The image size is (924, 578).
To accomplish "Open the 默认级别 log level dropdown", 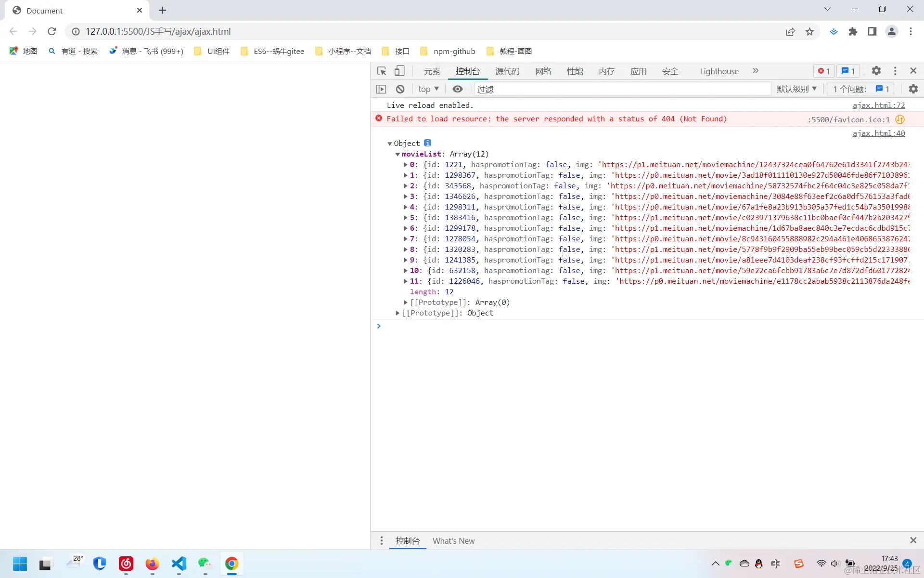I will click(x=796, y=89).
